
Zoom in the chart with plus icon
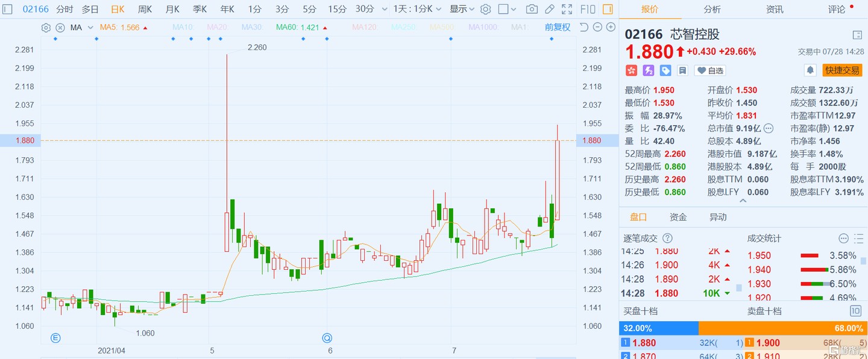coord(611,27)
